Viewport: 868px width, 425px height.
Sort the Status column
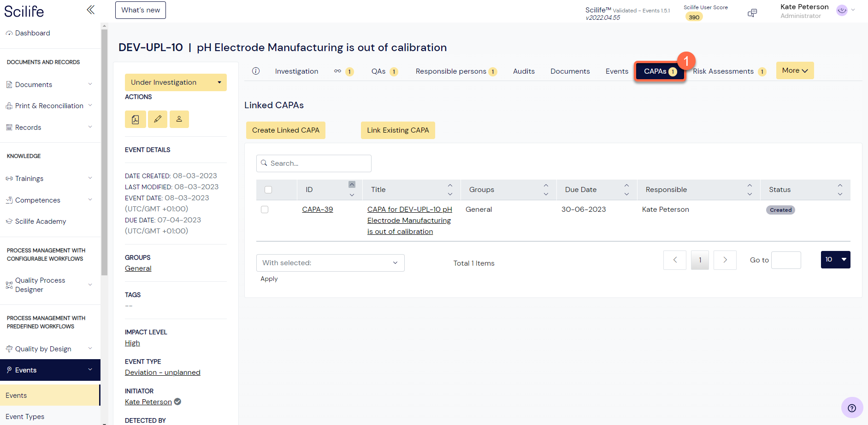click(x=840, y=190)
